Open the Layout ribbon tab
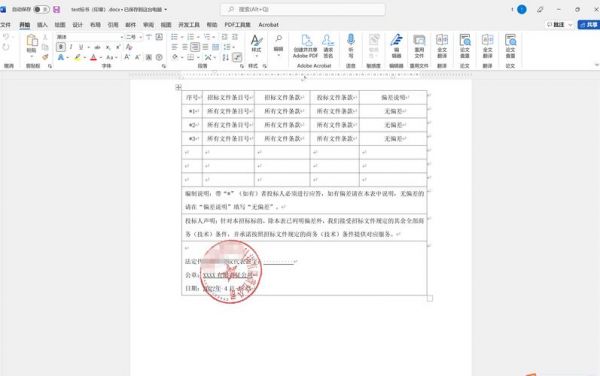 (x=95, y=25)
